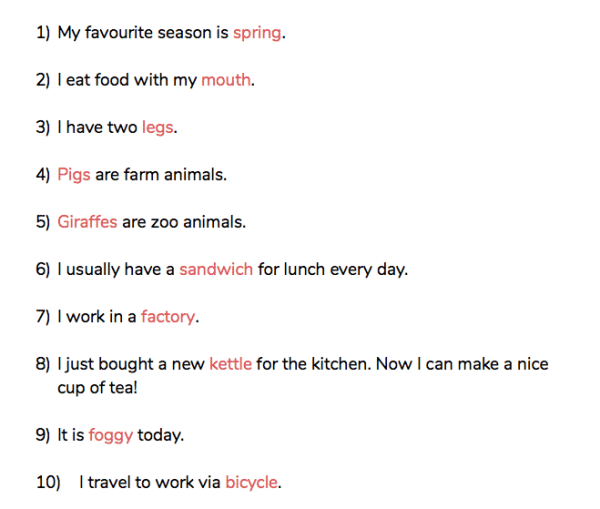Click the word 'today.' in sentence nine
The width and height of the screenshot is (600, 509).
pyautogui.click(x=161, y=436)
